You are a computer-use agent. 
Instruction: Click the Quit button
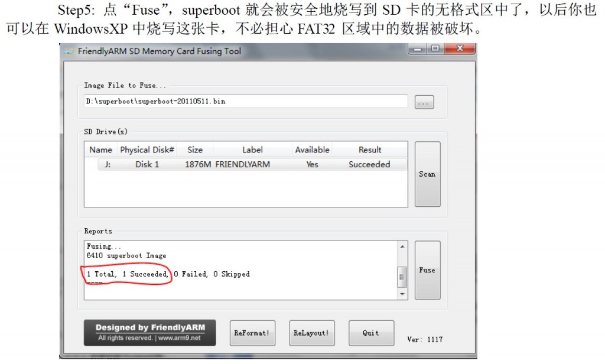point(371,333)
